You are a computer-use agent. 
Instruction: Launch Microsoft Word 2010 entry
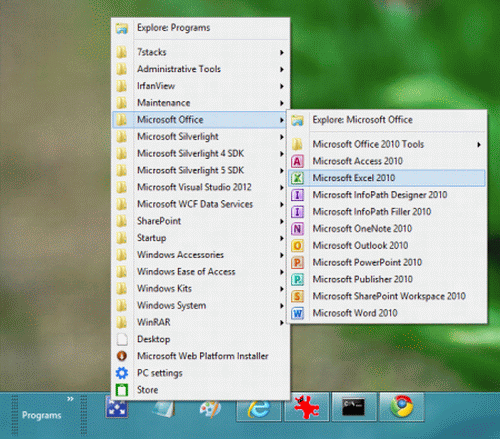(x=387, y=313)
